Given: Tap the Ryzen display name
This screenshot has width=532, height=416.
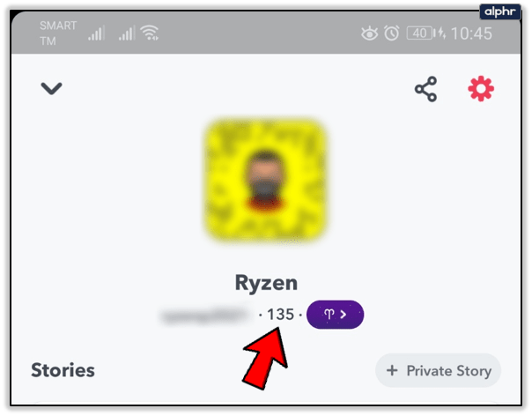Looking at the screenshot, I should 266,283.
